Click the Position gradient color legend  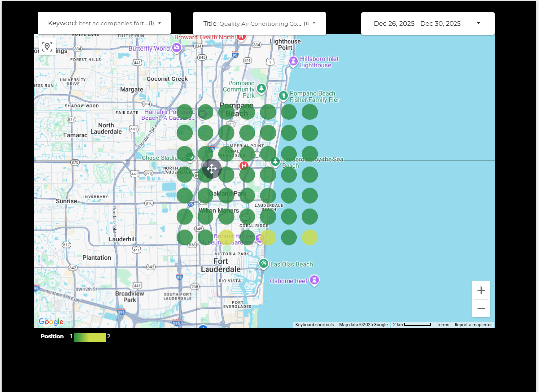(89, 337)
